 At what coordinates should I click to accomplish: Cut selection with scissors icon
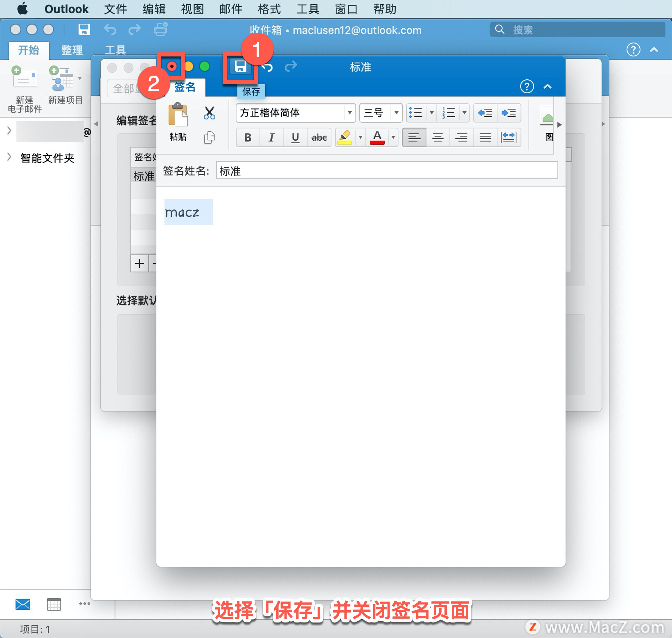point(209,113)
